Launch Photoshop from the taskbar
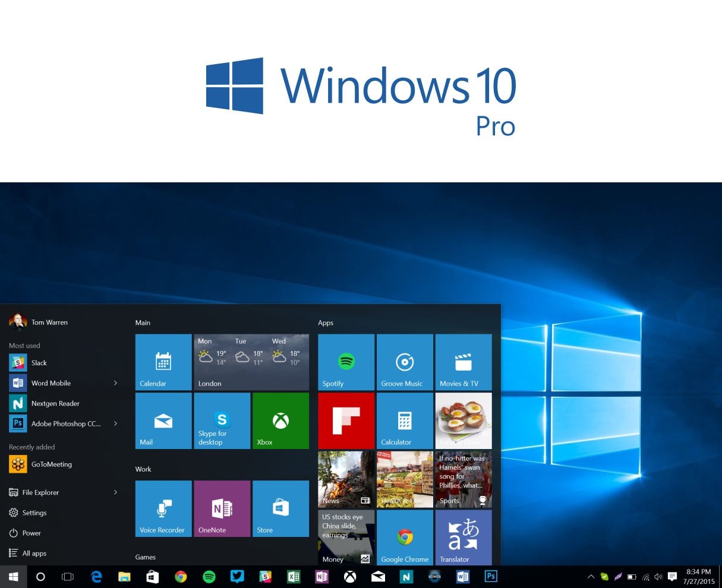The image size is (722, 588). tap(491, 577)
